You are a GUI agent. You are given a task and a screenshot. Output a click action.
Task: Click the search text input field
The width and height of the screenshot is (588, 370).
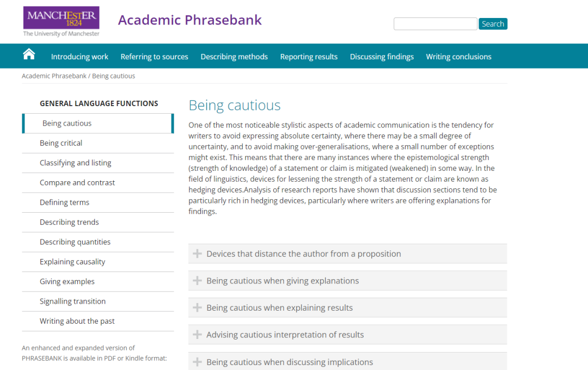click(435, 24)
